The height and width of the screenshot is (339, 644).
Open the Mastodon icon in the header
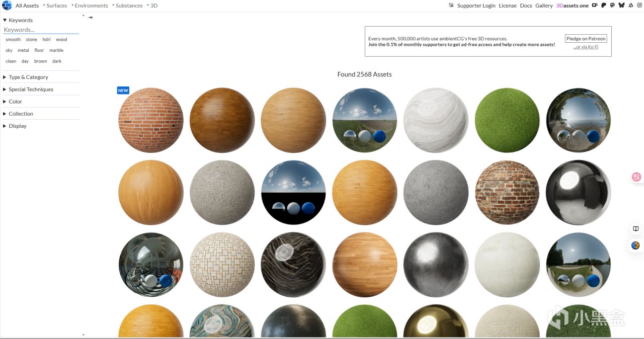tap(612, 6)
